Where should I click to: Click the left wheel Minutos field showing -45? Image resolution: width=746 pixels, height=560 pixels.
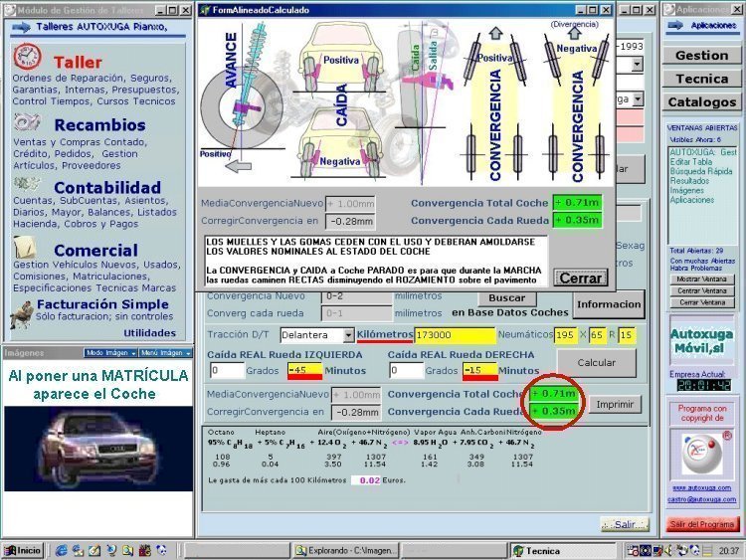pos(304,371)
